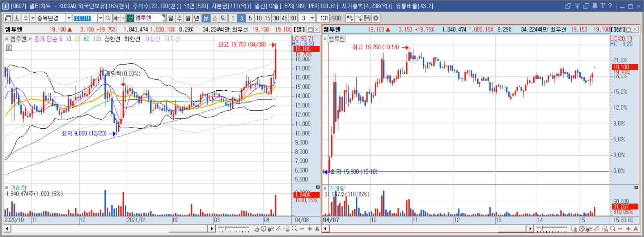Select the 1 minute interval button
The image size is (644, 237).
click(233, 18)
